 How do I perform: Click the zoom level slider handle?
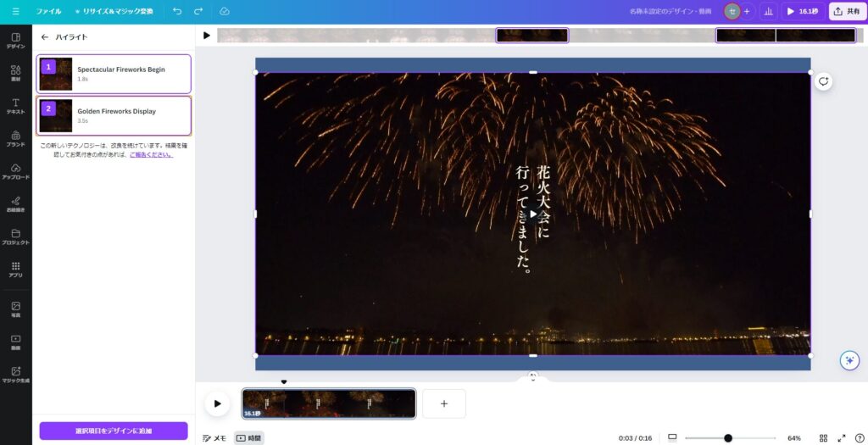pos(727,438)
